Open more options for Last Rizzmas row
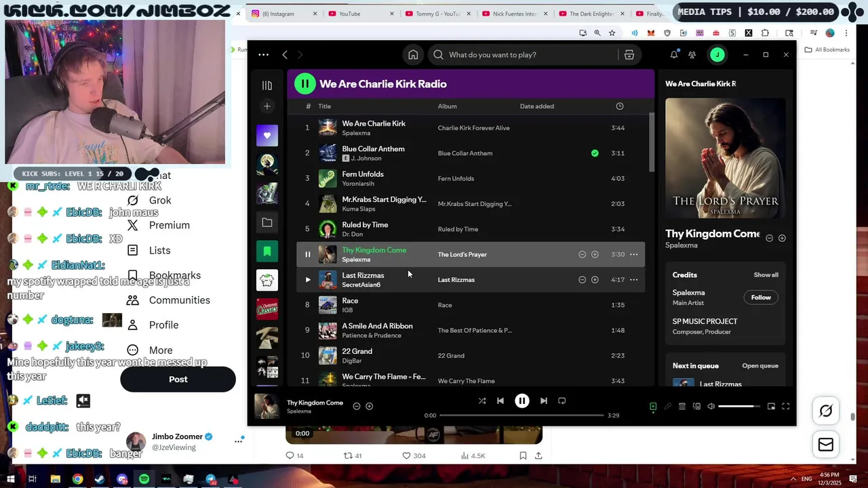The width and height of the screenshot is (868, 488). (x=633, y=280)
